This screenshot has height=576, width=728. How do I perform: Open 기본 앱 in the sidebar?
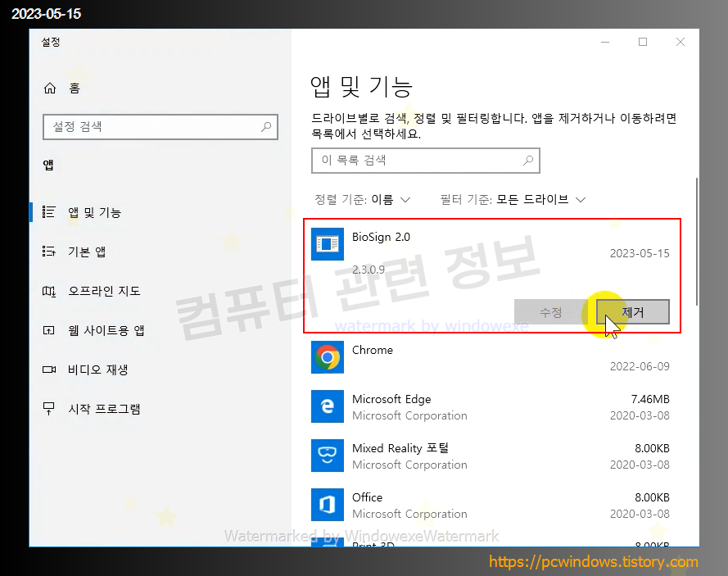[x=87, y=252]
